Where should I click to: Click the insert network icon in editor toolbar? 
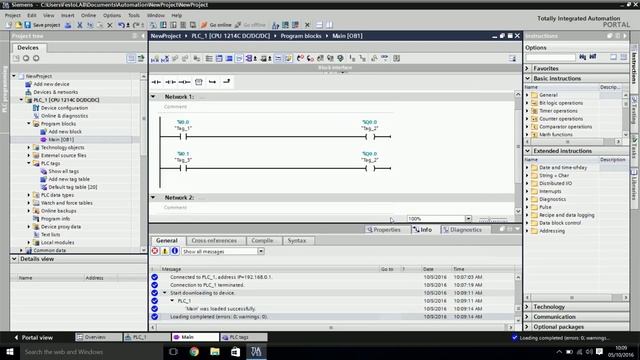tap(155, 59)
